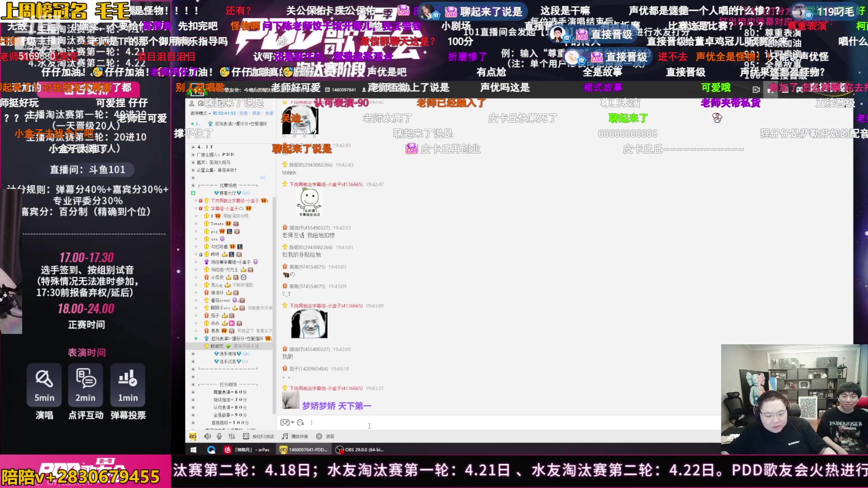Screen dimensions: 868x488
Task: Select user 番茄scout in channel list
Action: coord(221,300)
